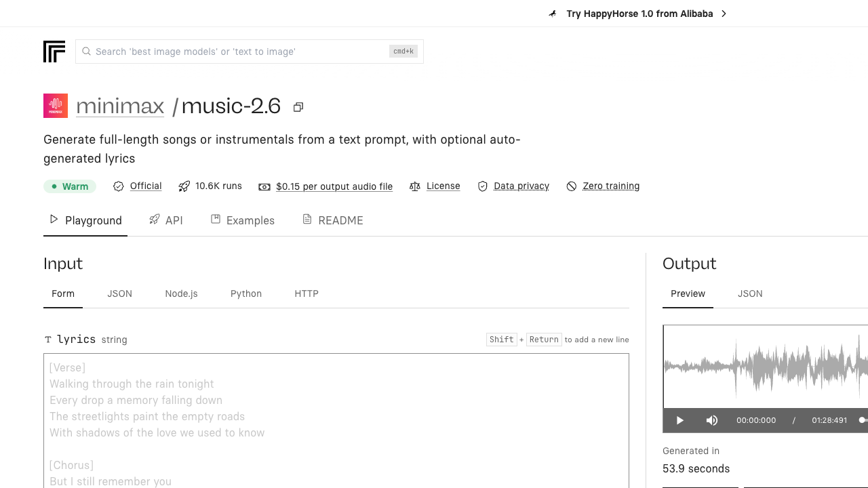Click the banner chevron arrow
The height and width of the screenshot is (488, 868).
pyautogui.click(x=724, y=14)
